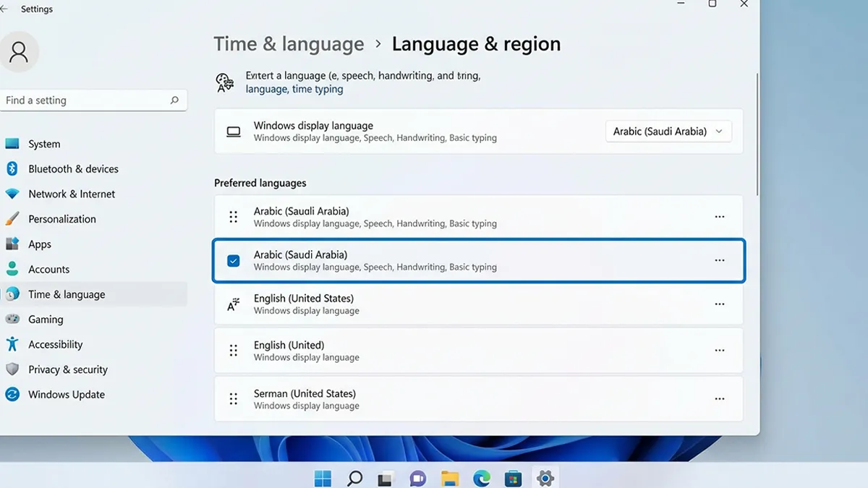Screen dimensions: 868x488
Task: Uncheck the selected Arabic (Saudi Arabia) language
Action: pyautogui.click(x=233, y=260)
